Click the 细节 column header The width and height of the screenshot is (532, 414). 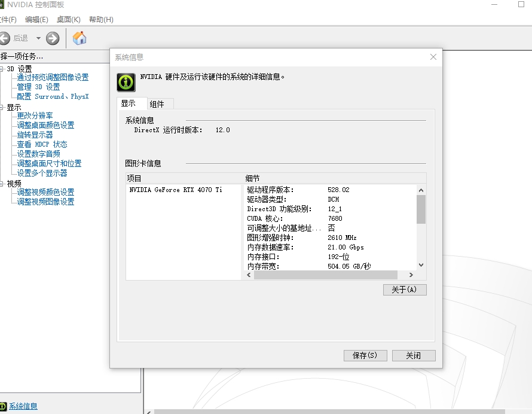(x=335, y=178)
